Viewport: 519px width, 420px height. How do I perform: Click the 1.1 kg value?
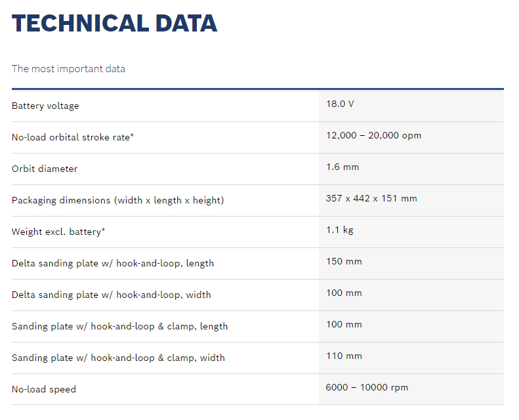[340, 230]
